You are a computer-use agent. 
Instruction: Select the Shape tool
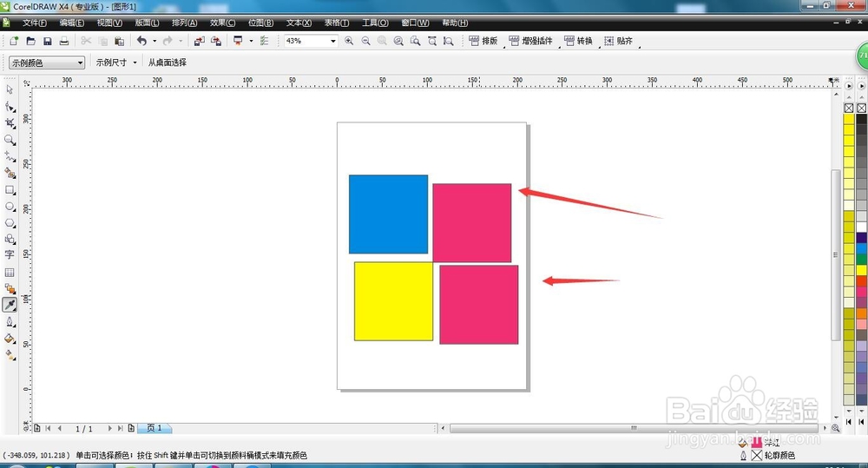10,106
